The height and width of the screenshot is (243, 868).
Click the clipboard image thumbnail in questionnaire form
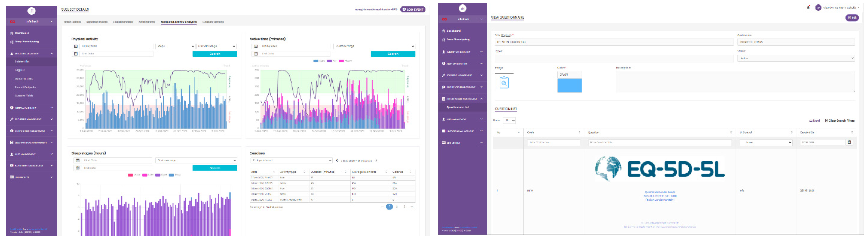coord(504,82)
